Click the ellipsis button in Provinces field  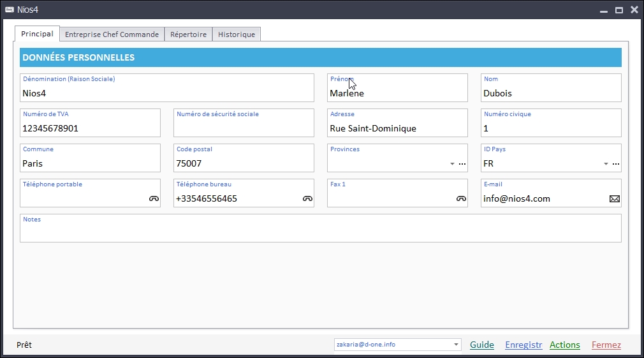(462, 164)
